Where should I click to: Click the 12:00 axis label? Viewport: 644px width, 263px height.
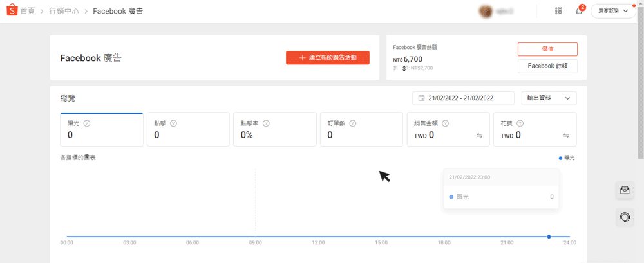coord(318,243)
